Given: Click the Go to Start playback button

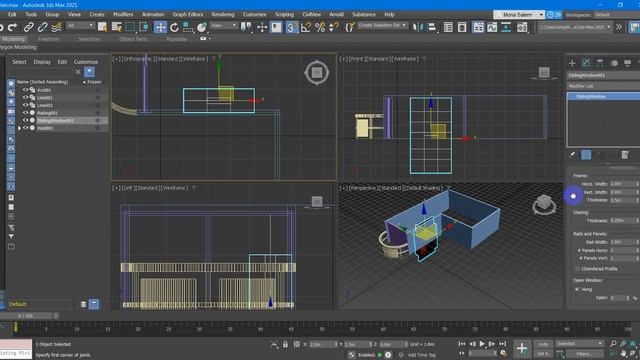Looking at the screenshot, I should click(x=462, y=344).
